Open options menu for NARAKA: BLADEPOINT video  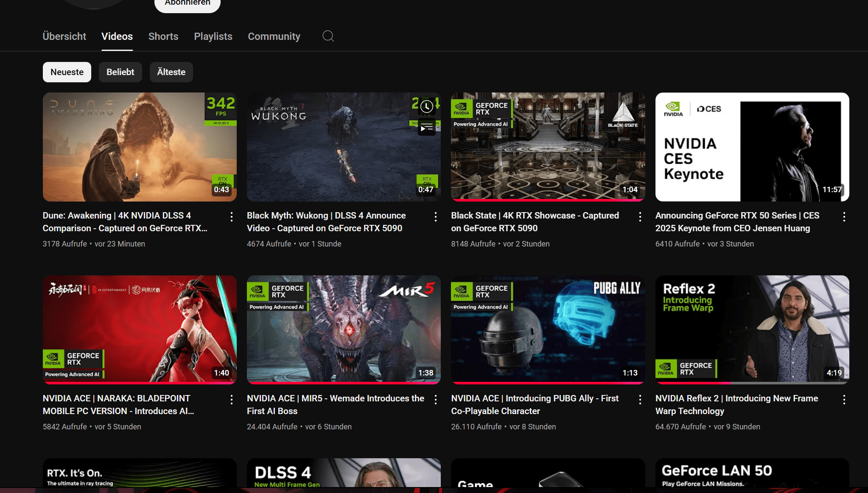pyautogui.click(x=231, y=400)
